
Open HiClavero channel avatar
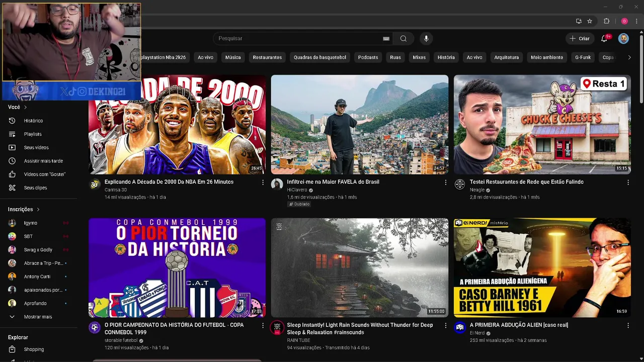[x=277, y=185]
